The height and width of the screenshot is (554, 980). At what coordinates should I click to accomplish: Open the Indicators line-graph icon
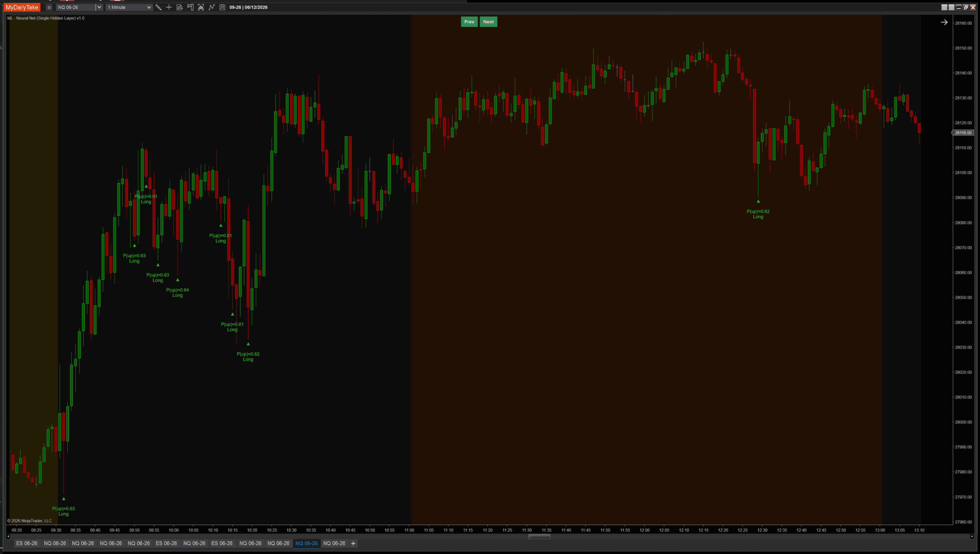coord(212,7)
